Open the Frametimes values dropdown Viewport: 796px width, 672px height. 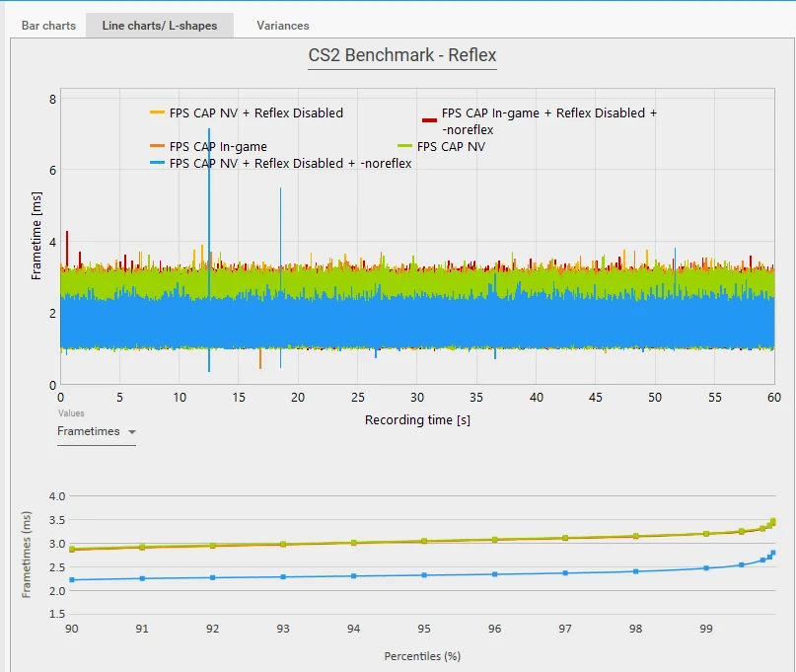pyautogui.click(x=97, y=431)
